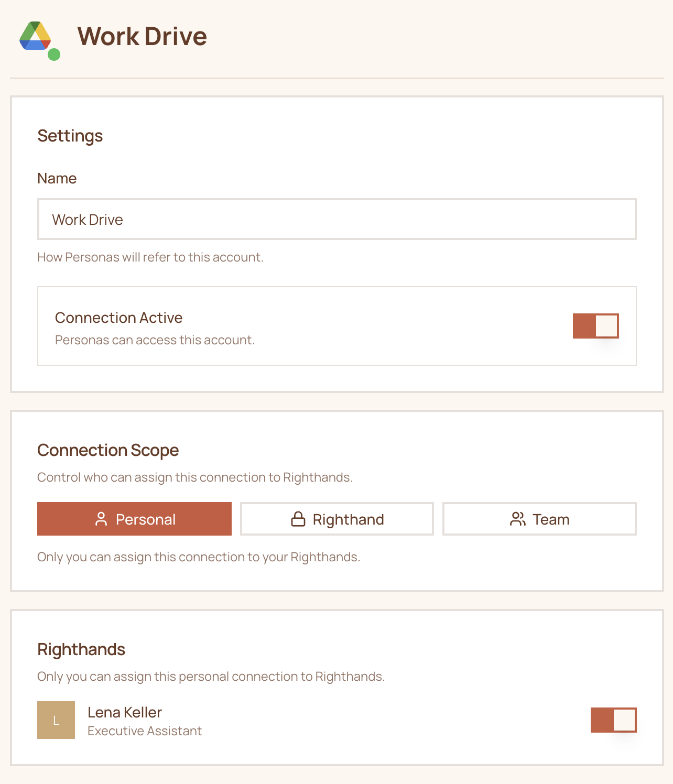The image size is (673, 784).
Task: Click the Settings section heading
Action: [70, 136]
